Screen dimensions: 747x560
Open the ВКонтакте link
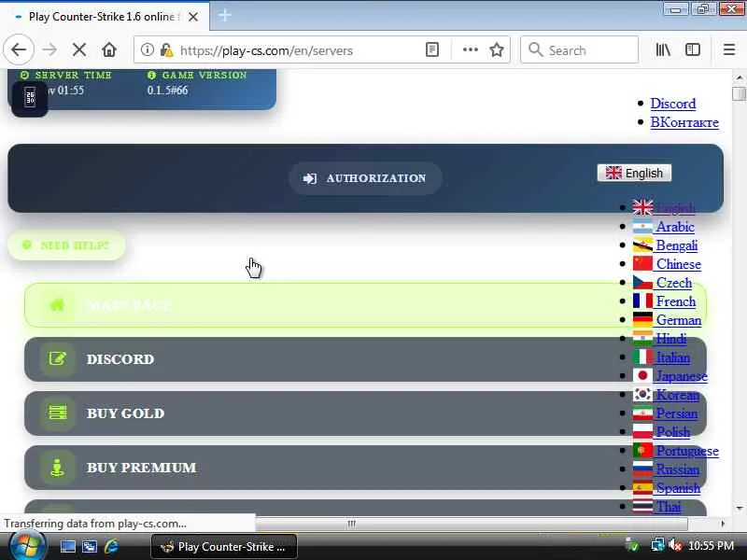(x=684, y=122)
